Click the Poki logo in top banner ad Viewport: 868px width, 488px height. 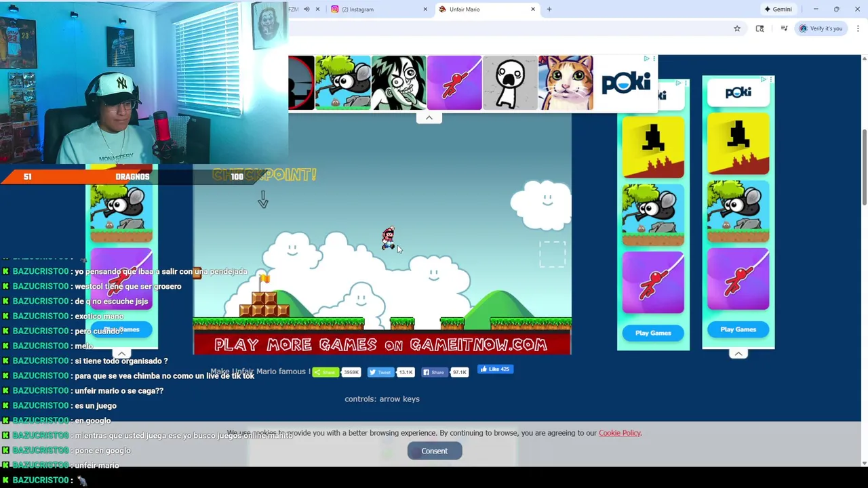click(626, 83)
